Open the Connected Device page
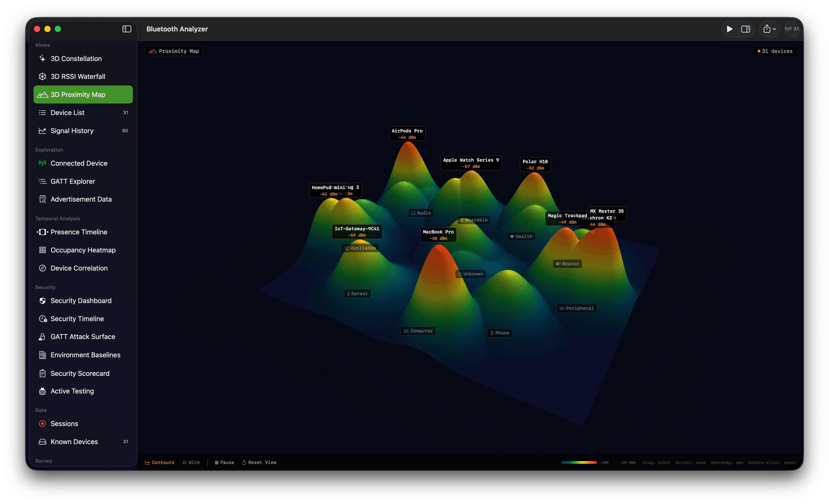This screenshot has height=504, width=829. (83, 163)
